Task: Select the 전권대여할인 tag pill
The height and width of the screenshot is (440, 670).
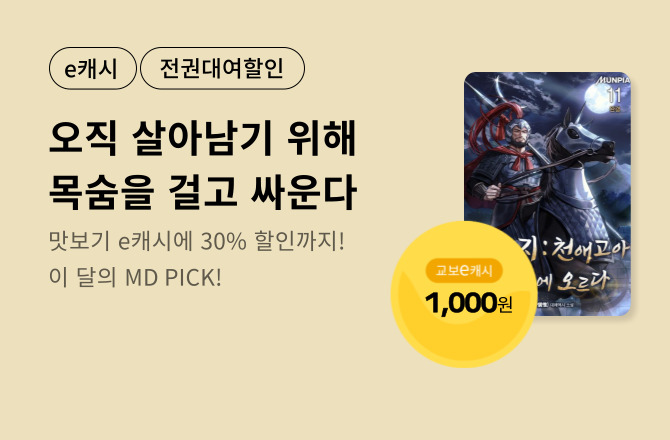Action: coord(222,68)
